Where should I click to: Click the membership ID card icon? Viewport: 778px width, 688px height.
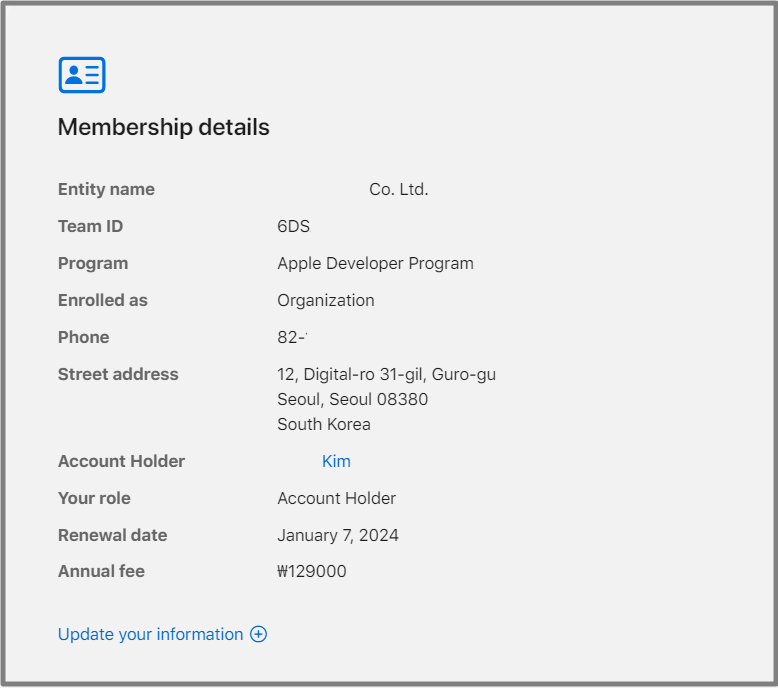82,75
